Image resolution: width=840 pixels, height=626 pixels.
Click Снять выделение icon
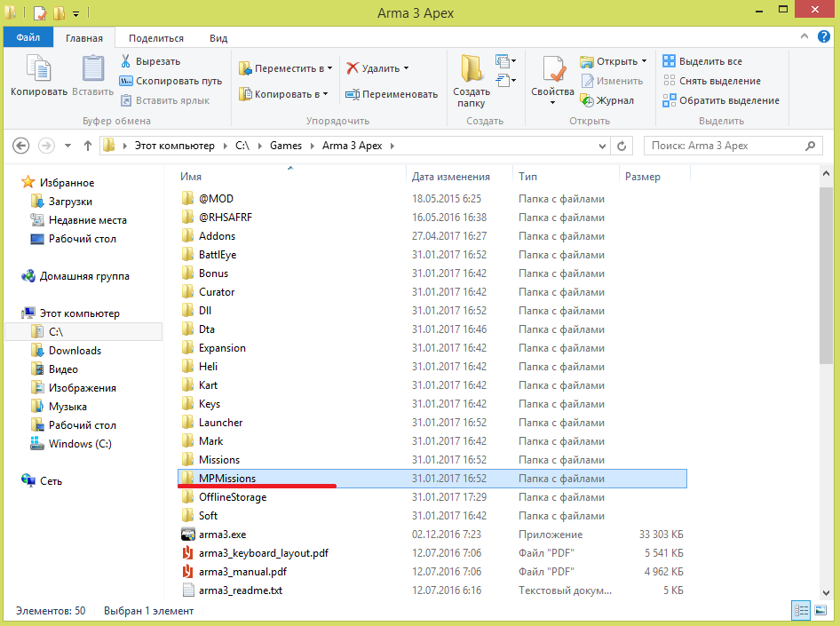tap(670, 81)
